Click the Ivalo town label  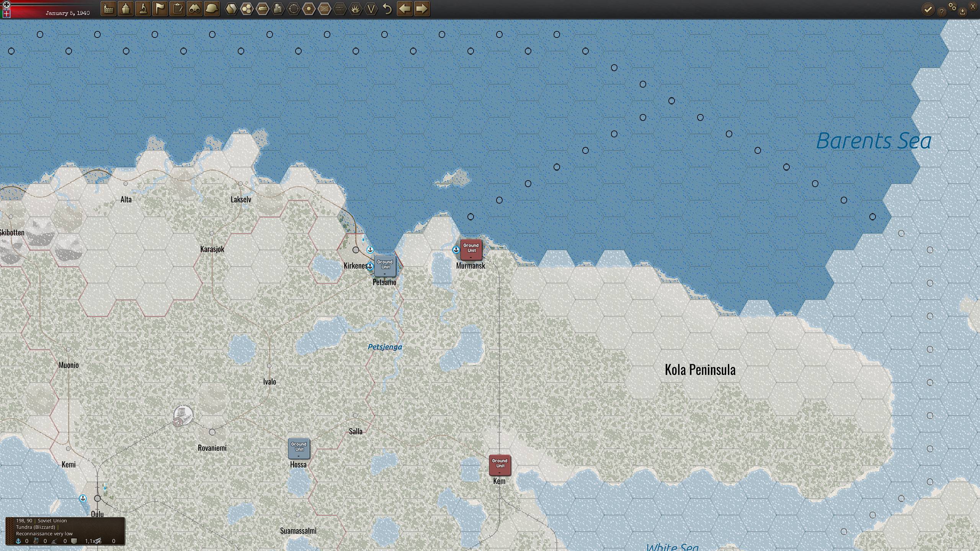coord(269,381)
